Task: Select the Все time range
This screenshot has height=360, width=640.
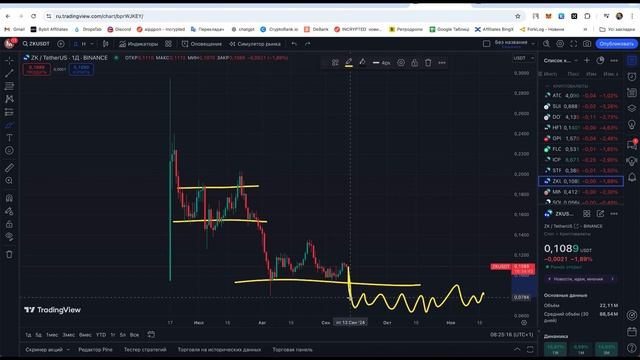Action: [134, 335]
